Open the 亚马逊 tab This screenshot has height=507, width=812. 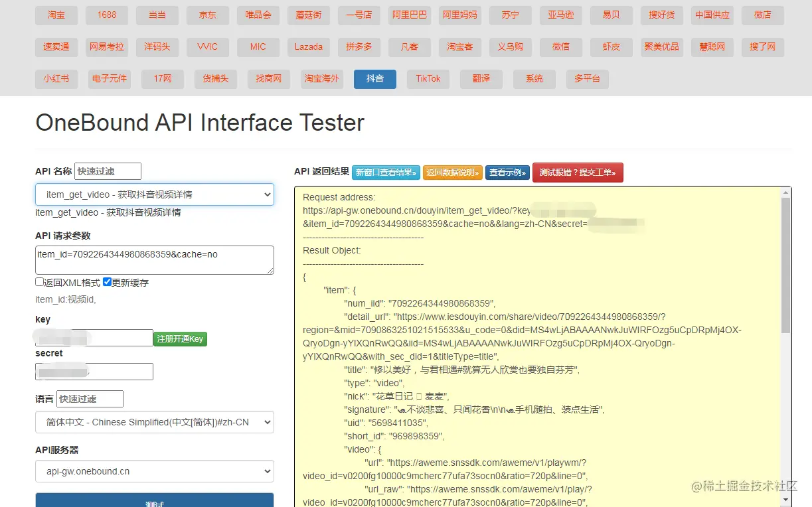(561, 15)
